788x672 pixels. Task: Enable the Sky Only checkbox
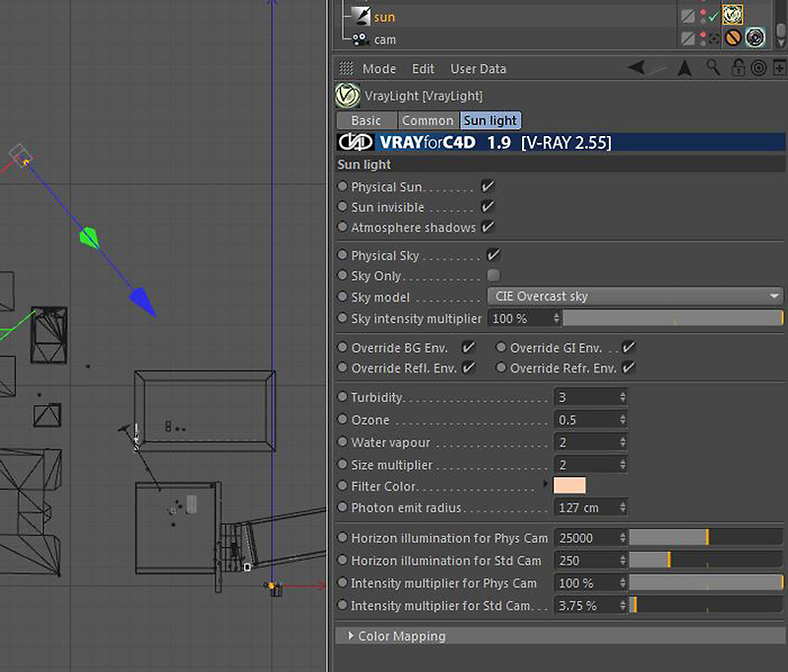493,275
